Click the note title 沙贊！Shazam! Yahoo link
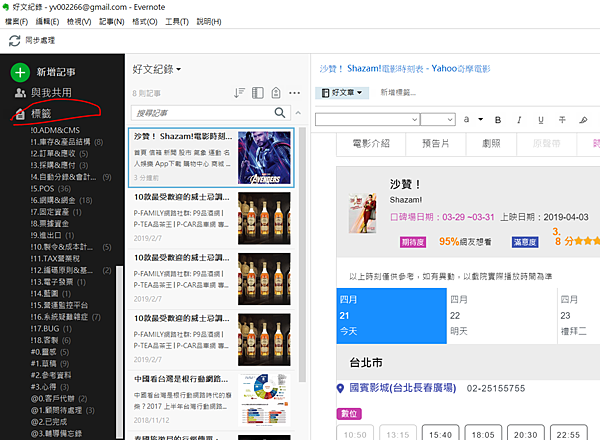 tap(405, 68)
